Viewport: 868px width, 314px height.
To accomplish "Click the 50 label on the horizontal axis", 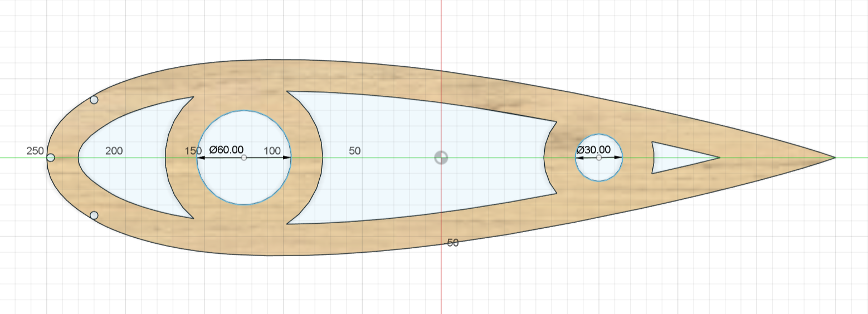I will coord(354,151).
